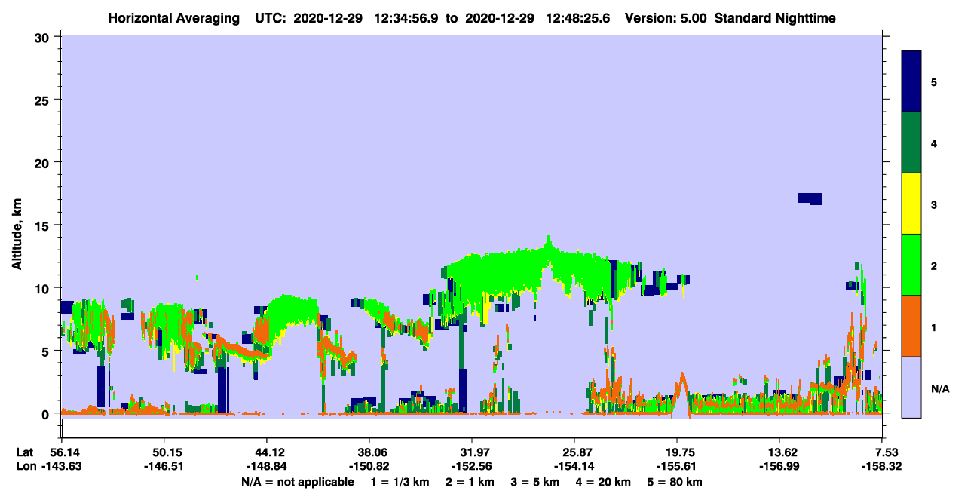
Task: Click the latitude value 25.87
Action: [574, 452]
